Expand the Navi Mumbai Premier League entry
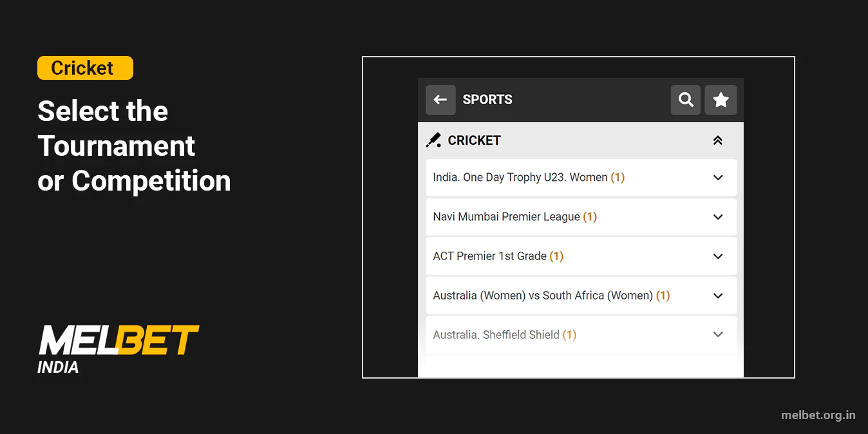Image resolution: width=868 pixels, height=434 pixels. 718,217
